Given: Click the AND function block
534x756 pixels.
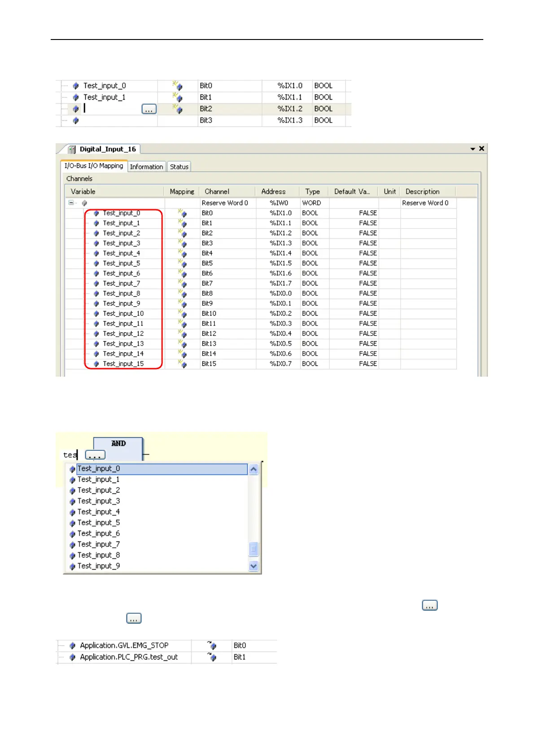Looking at the screenshot, I should [118, 449].
